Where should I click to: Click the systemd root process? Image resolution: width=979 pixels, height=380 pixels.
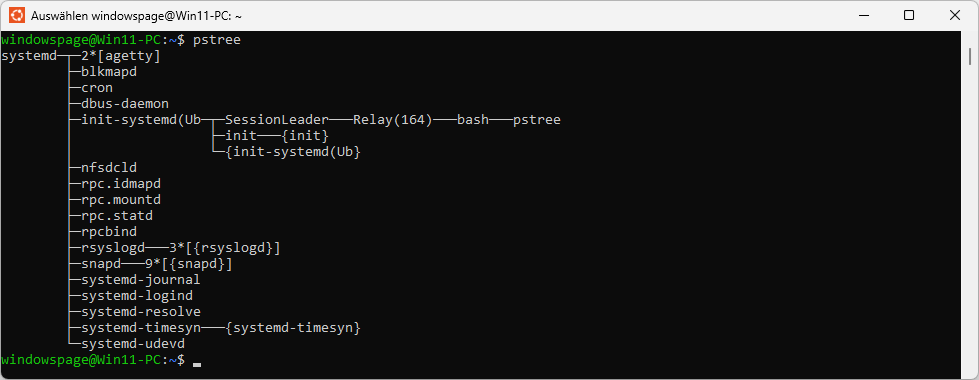pyautogui.click(x=29, y=56)
